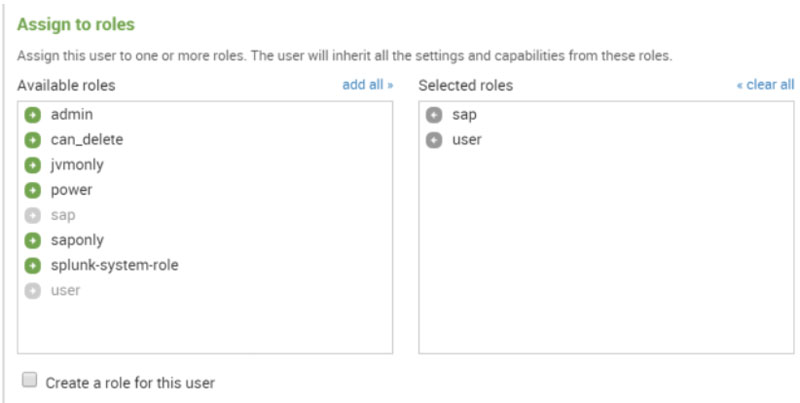Screen dimensions: 800x403
Task: Click the gray remove icon beside selected sap
Action: coord(434,115)
